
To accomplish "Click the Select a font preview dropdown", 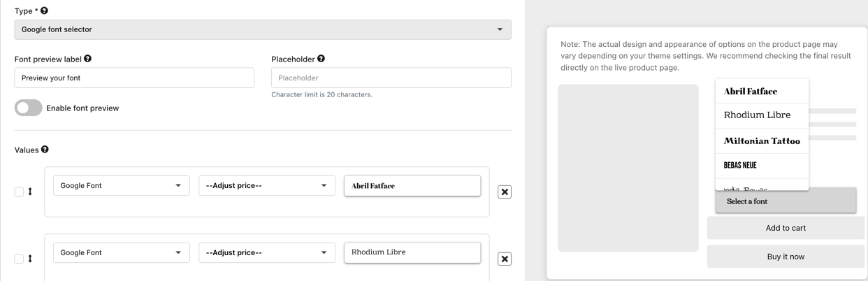I will click(786, 201).
